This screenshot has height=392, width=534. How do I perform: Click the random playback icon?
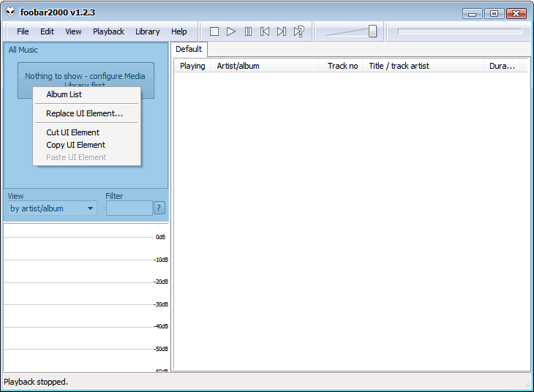(298, 31)
